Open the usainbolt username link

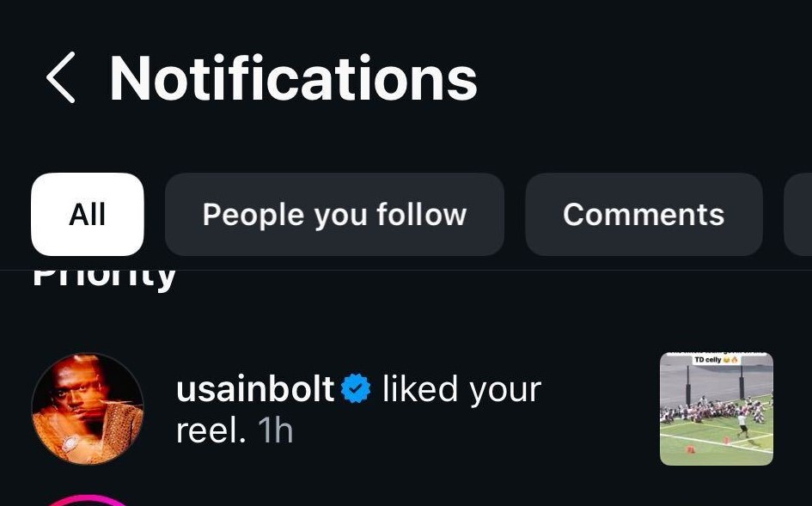(x=255, y=389)
